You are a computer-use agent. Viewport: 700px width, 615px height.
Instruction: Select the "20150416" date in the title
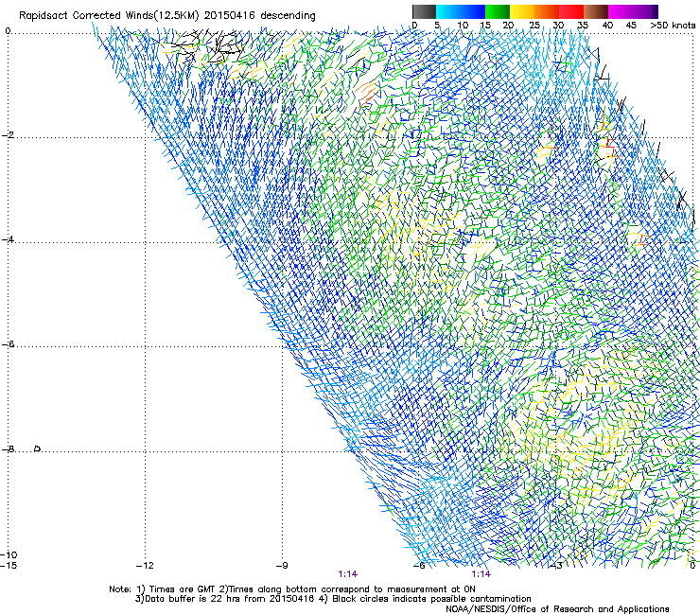click(x=230, y=16)
